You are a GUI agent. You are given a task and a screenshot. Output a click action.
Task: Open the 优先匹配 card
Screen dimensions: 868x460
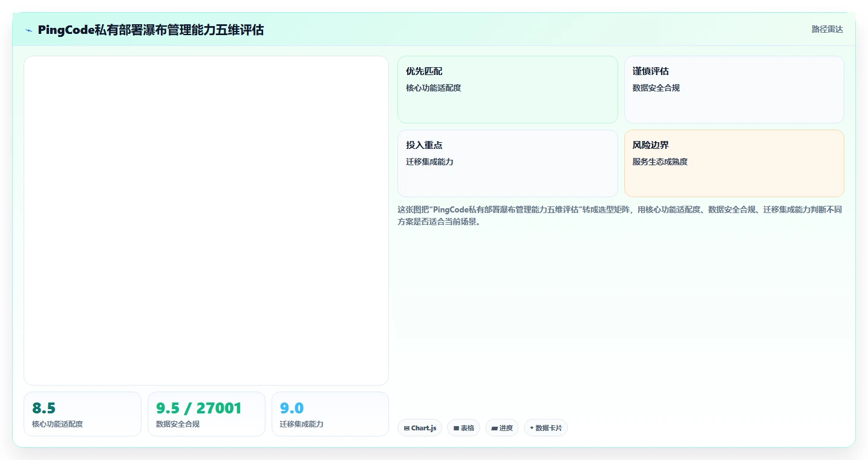tap(507, 90)
